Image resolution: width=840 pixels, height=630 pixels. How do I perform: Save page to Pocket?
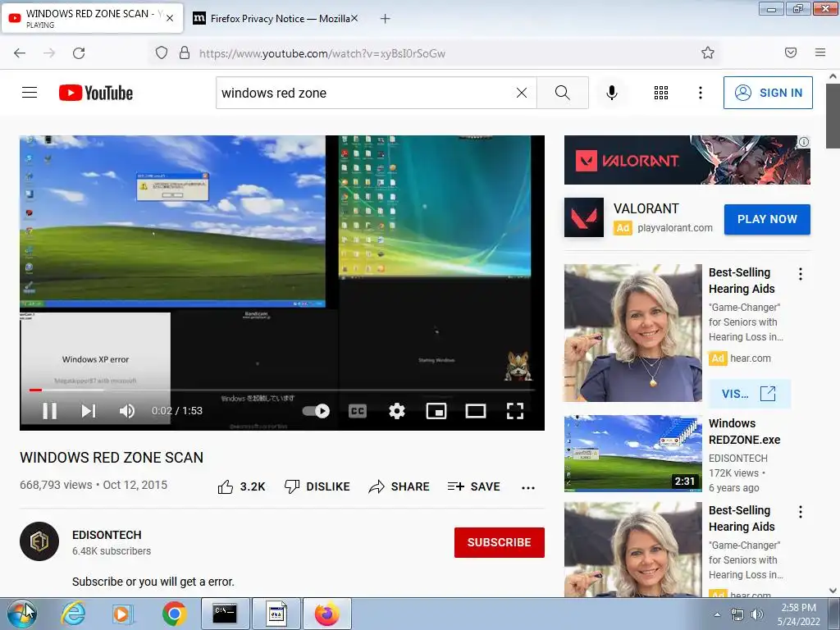pyautogui.click(x=791, y=52)
